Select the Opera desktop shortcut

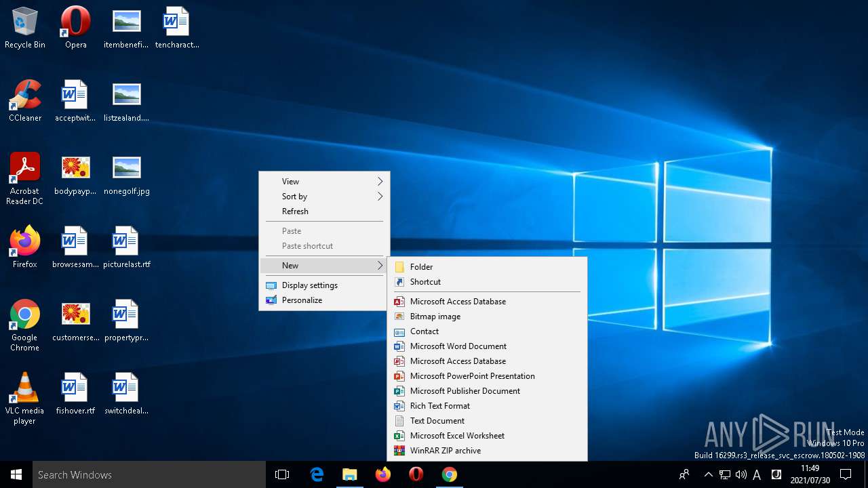point(76,28)
